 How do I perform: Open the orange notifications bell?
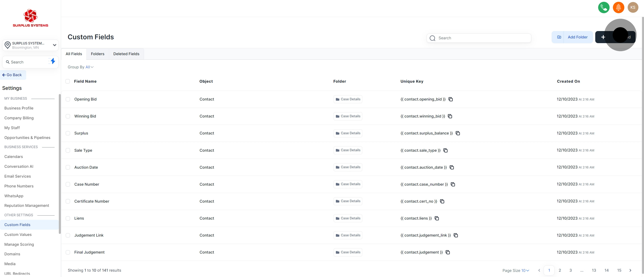tap(618, 8)
